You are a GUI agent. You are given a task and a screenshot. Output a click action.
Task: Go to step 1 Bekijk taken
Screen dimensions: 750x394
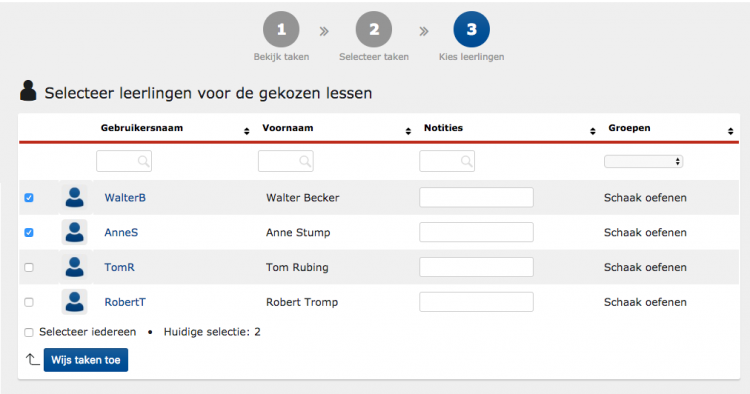click(281, 30)
